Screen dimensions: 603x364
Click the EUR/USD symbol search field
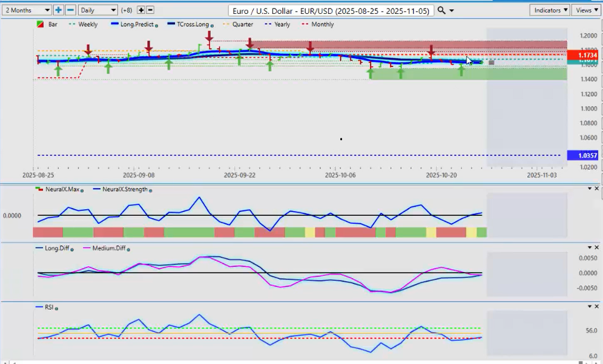click(x=331, y=11)
